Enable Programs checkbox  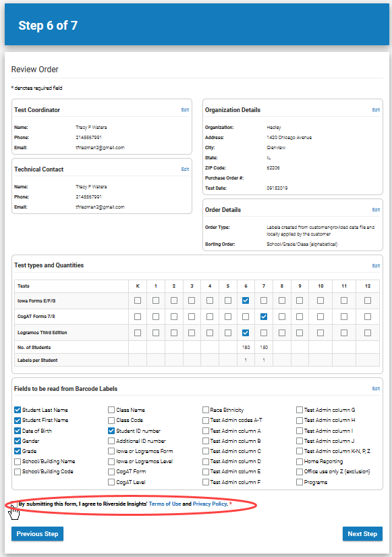300,482
